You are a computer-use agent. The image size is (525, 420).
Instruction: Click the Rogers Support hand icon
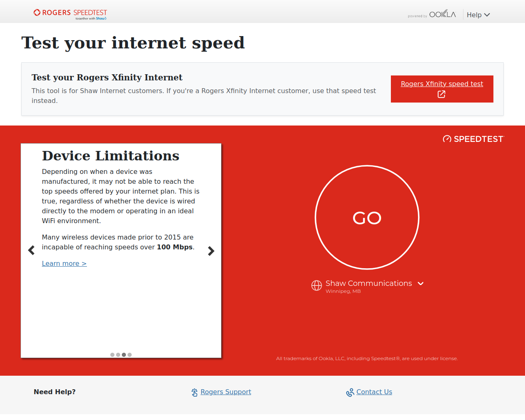coord(195,393)
